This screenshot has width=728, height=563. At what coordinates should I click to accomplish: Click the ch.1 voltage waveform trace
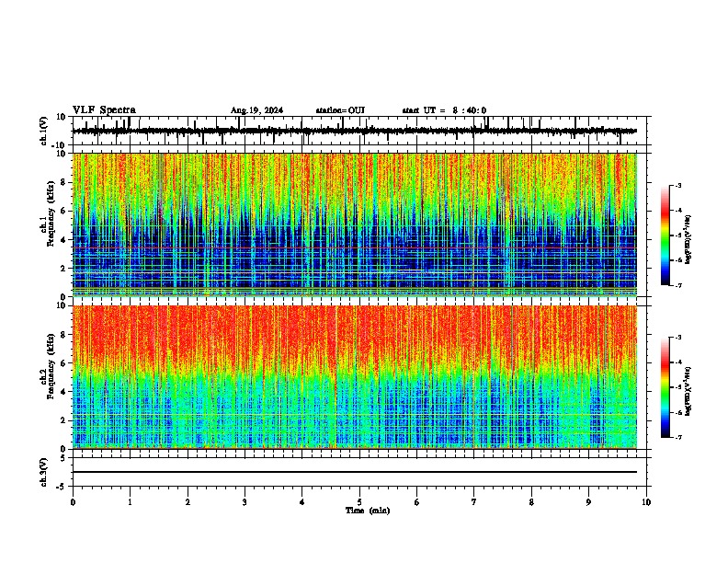(x=354, y=131)
